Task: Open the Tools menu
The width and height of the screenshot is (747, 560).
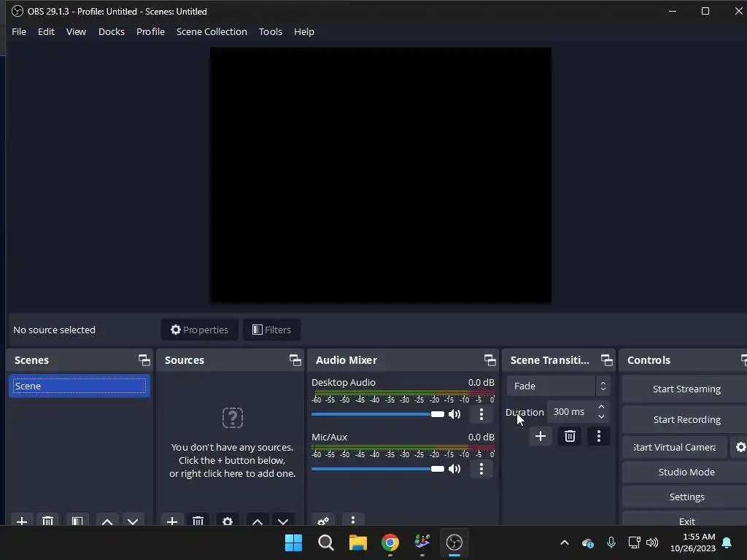Action: (271, 31)
